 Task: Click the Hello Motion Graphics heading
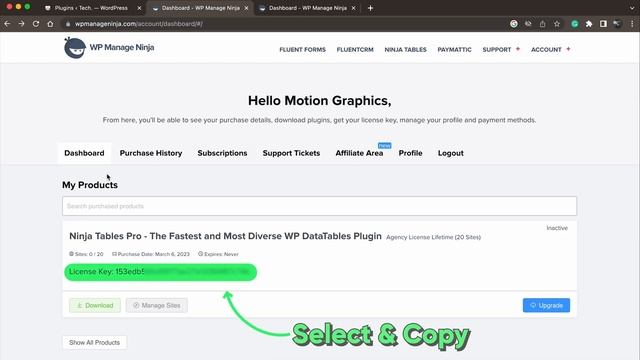click(x=320, y=100)
